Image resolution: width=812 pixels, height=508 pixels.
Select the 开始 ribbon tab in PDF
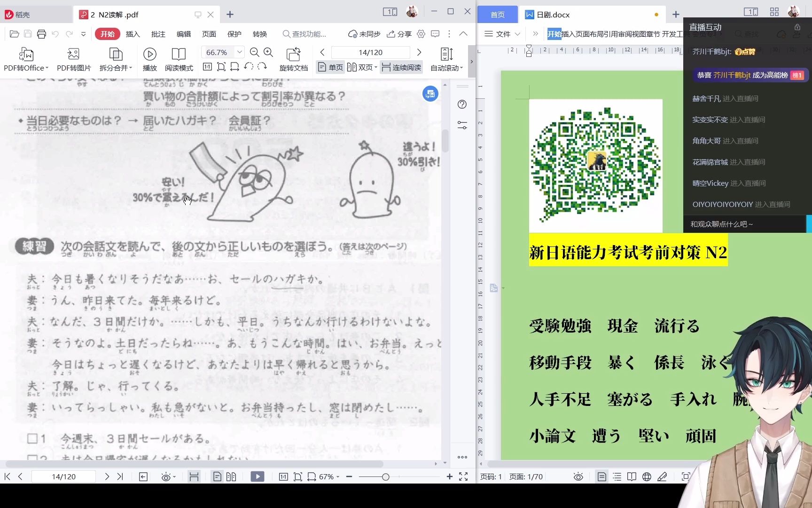pyautogui.click(x=107, y=34)
